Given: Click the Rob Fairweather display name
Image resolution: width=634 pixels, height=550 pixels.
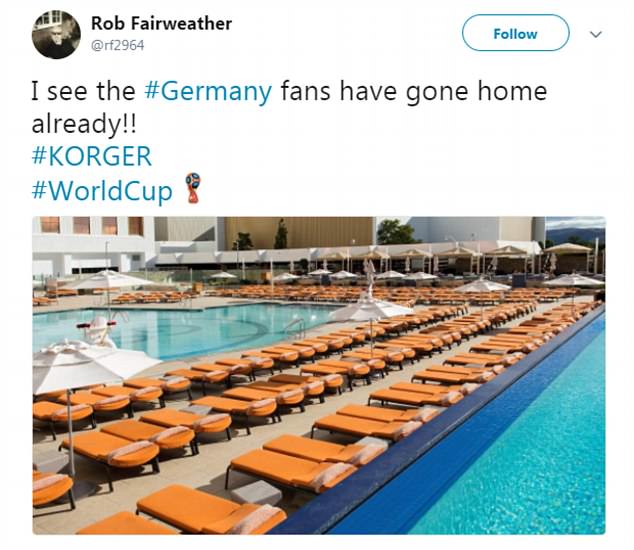Looking at the screenshot, I should point(161,23).
